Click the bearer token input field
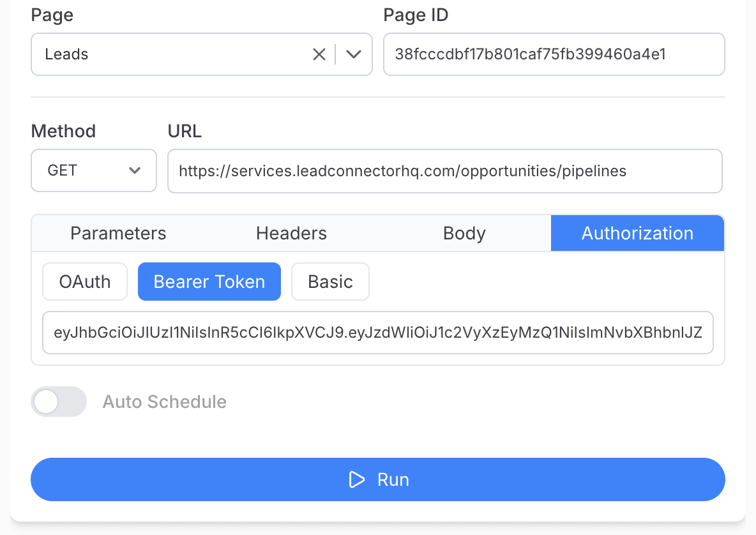 coord(378,333)
